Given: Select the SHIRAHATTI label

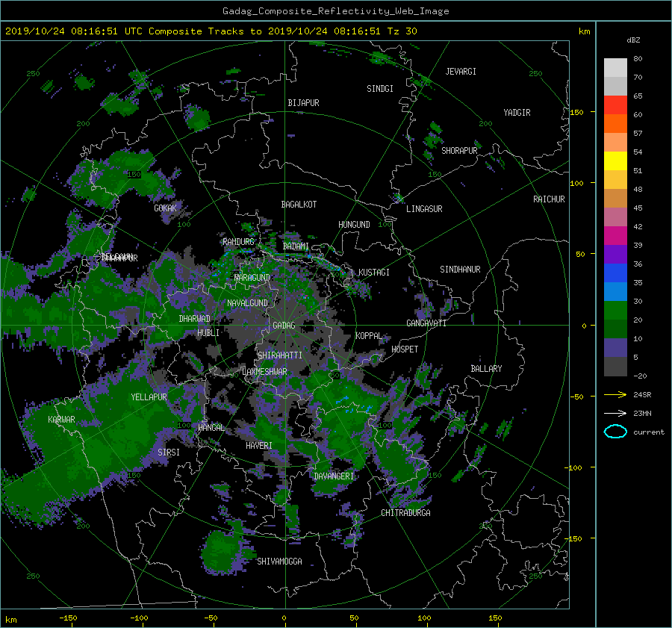Looking at the screenshot, I should [x=280, y=355].
